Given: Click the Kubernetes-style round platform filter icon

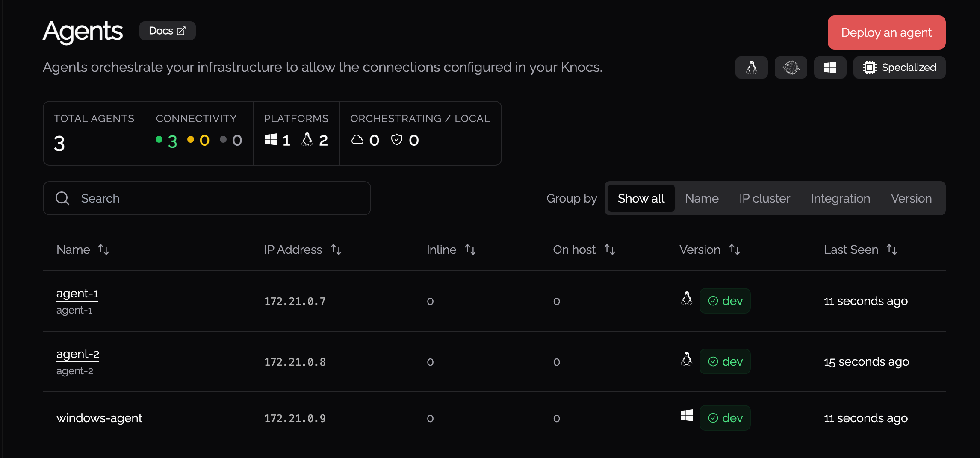Looking at the screenshot, I should click(x=791, y=68).
